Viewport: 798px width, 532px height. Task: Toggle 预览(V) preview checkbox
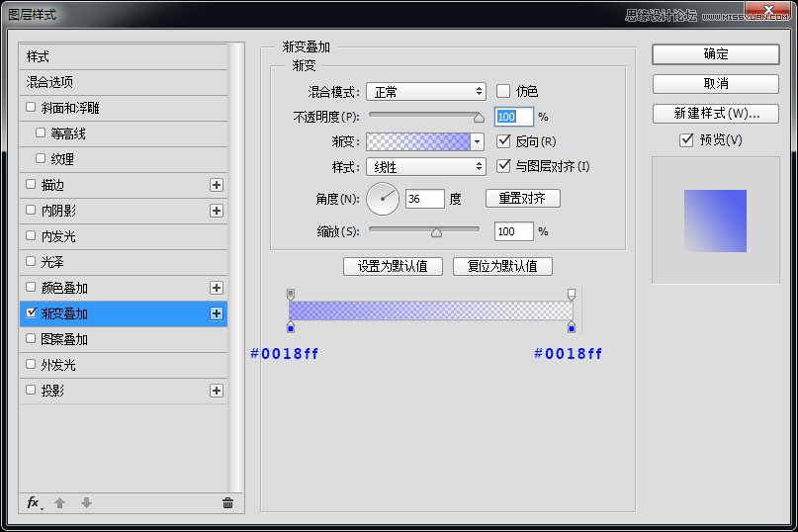686,139
